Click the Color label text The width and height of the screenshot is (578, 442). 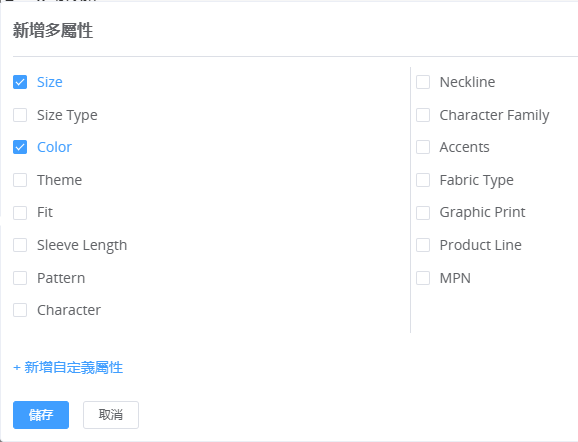pos(54,147)
